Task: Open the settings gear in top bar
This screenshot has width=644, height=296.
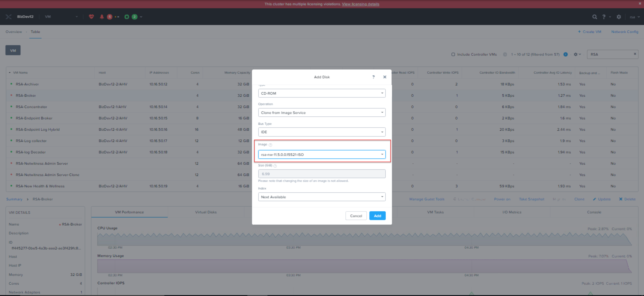Action: click(x=619, y=17)
